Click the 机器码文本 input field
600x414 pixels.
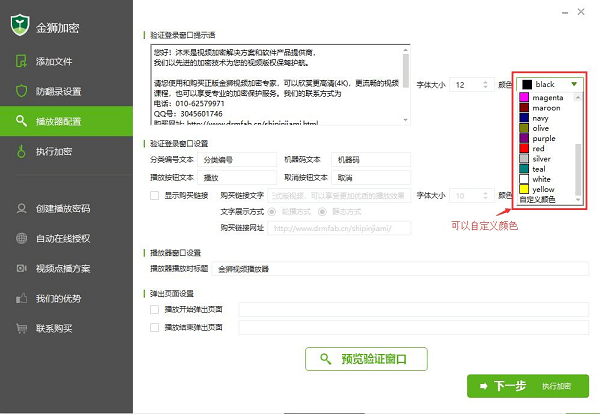coord(371,160)
